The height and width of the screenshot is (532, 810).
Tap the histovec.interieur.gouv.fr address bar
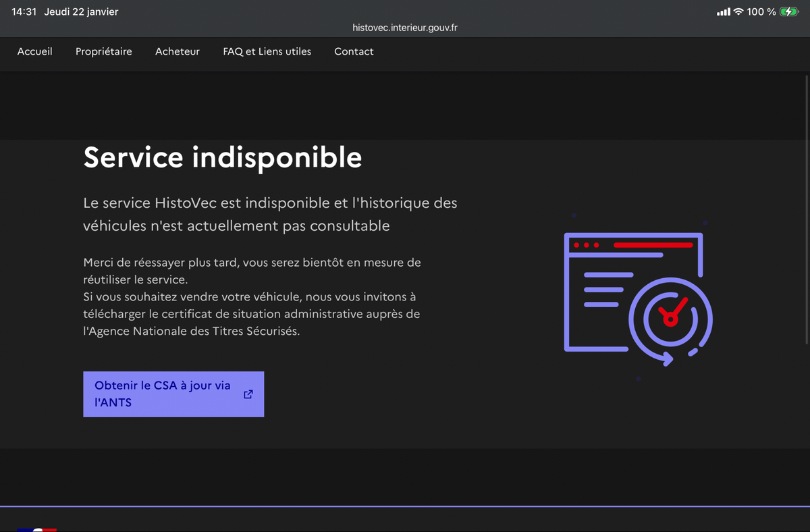[405, 28]
